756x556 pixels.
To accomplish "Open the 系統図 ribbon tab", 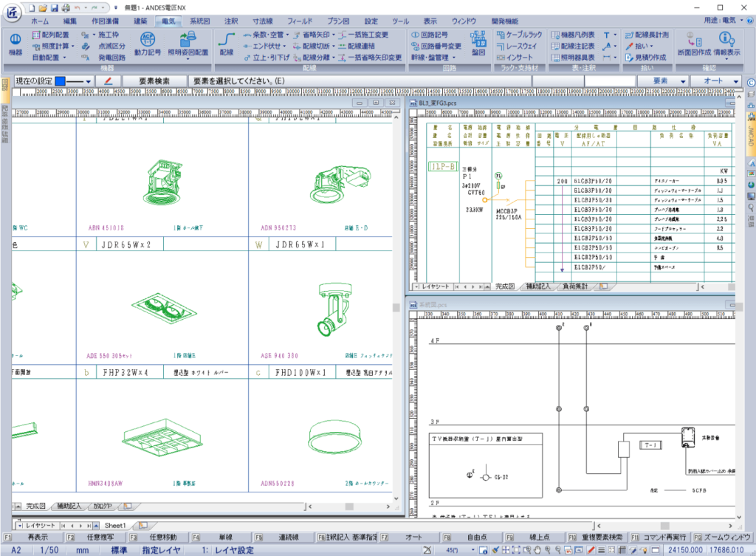I will pos(200,21).
